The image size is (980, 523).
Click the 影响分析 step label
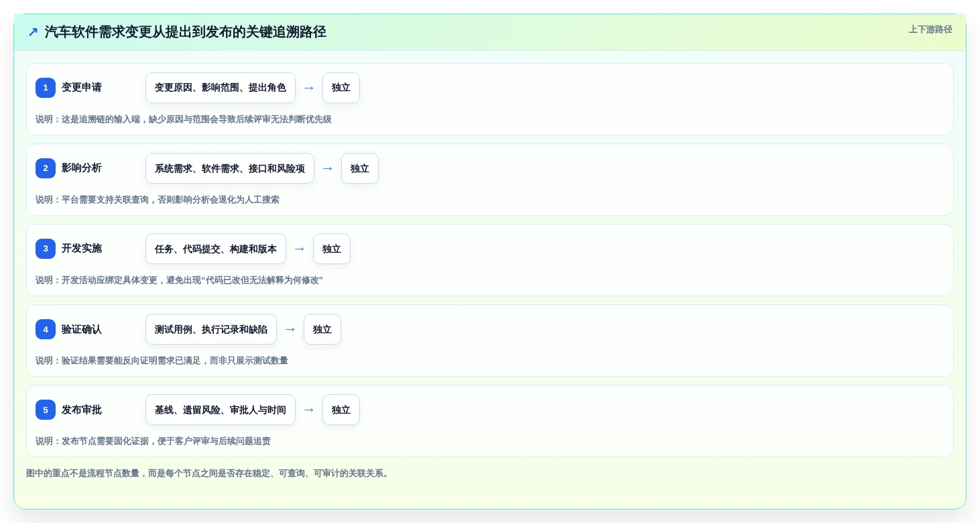(82, 168)
